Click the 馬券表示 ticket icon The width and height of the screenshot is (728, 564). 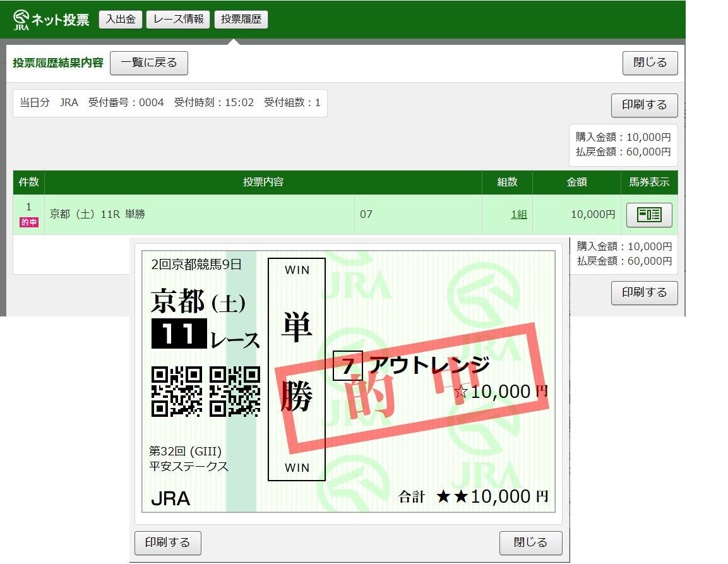649,215
